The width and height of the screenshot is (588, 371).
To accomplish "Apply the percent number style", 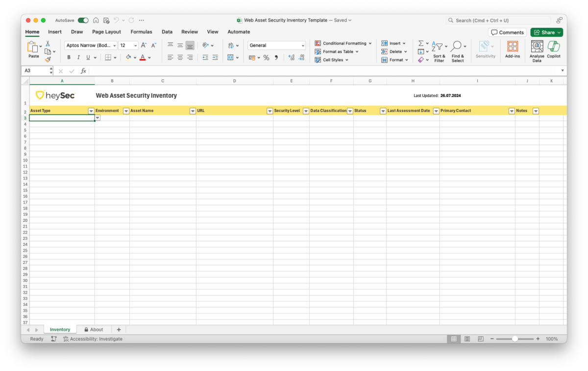I will [x=266, y=57].
